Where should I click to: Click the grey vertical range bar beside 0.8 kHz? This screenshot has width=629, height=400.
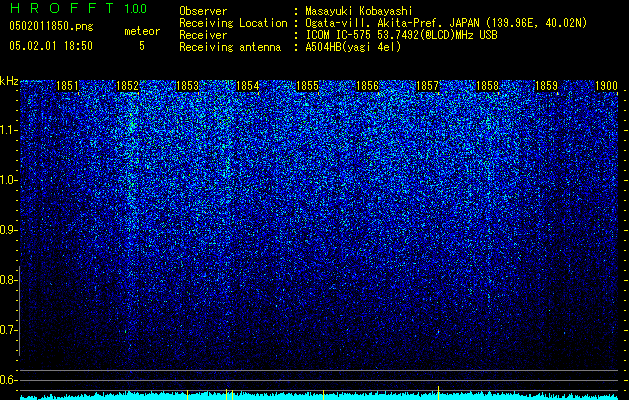coord(19,311)
